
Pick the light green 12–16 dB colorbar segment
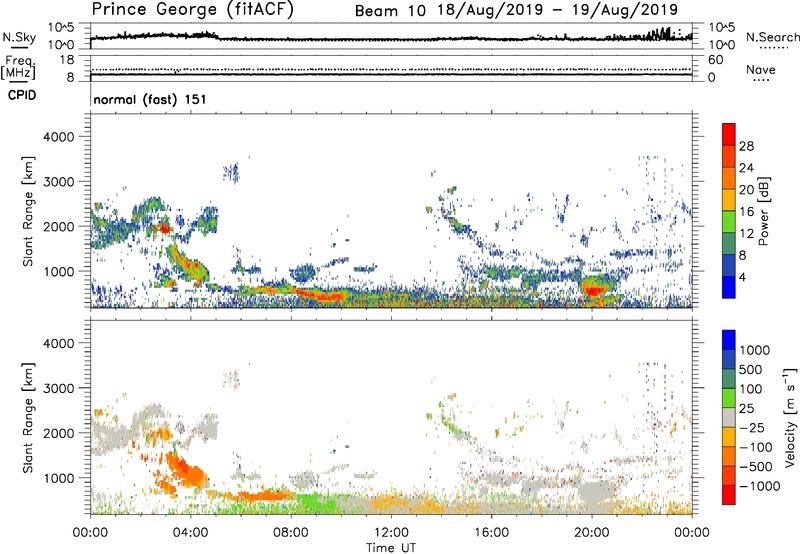pos(729,221)
